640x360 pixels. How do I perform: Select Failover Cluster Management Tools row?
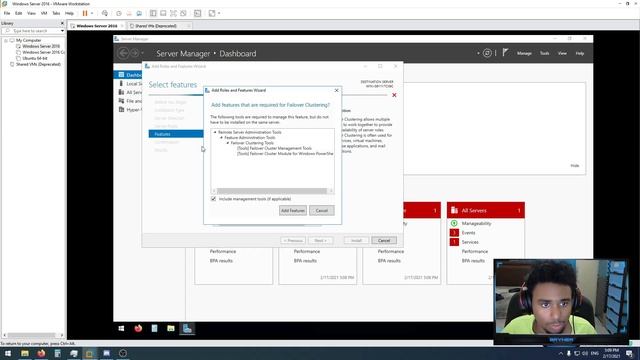(x=274, y=148)
